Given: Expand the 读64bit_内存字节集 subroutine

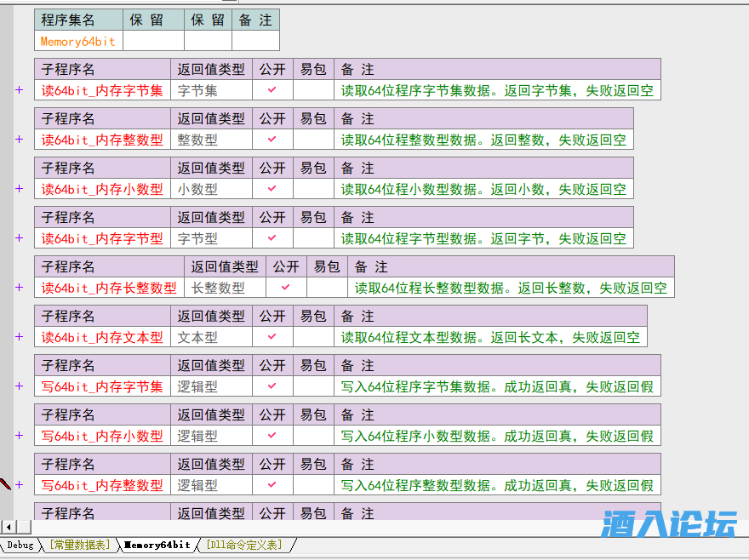Looking at the screenshot, I should pyautogui.click(x=19, y=90).
